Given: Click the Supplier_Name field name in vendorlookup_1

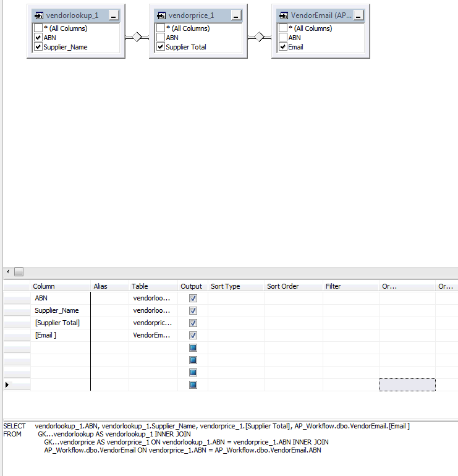Looking at the screenshot, I should (x=66, y=47).
